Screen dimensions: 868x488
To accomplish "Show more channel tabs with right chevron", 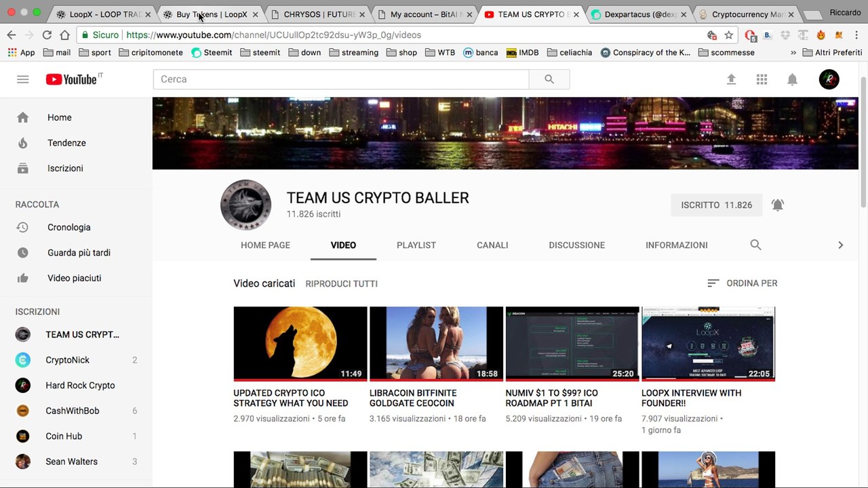I will pos(840,245).
